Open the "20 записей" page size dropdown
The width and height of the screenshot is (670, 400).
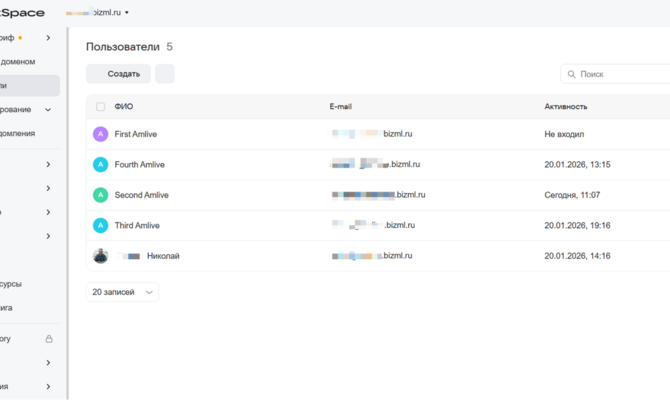coord(124,292)
